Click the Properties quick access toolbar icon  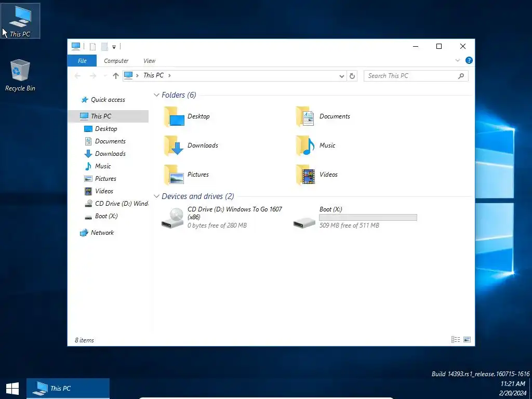(x=92, y=46)
